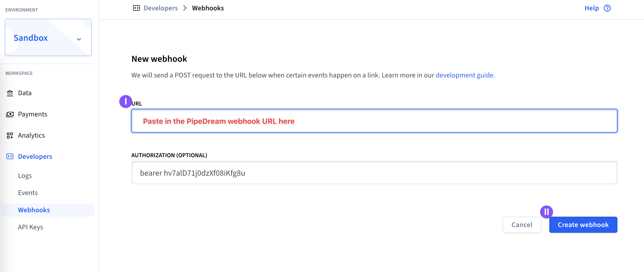This screenshot has height=272, width=644.
Task: Click the purple step I marker
Action: pos(125,102)
